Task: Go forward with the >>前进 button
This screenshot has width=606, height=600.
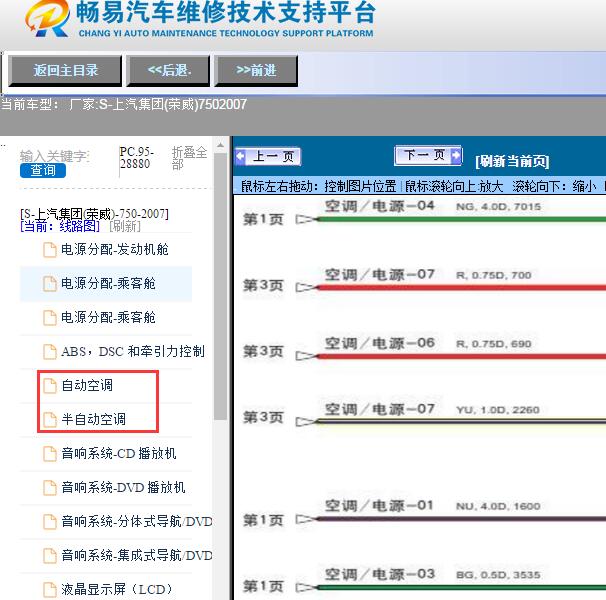Action: pyautogui.click(x=256, y=70)
